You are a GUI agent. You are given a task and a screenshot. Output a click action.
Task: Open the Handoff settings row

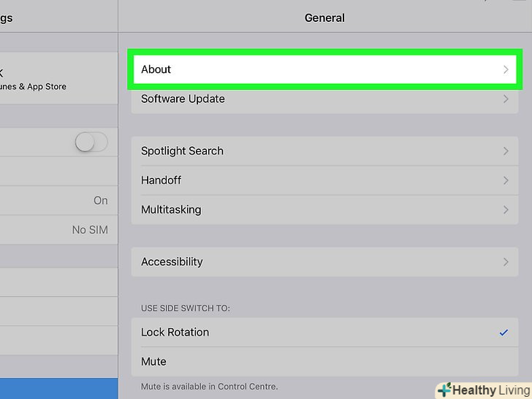[322, 180]
